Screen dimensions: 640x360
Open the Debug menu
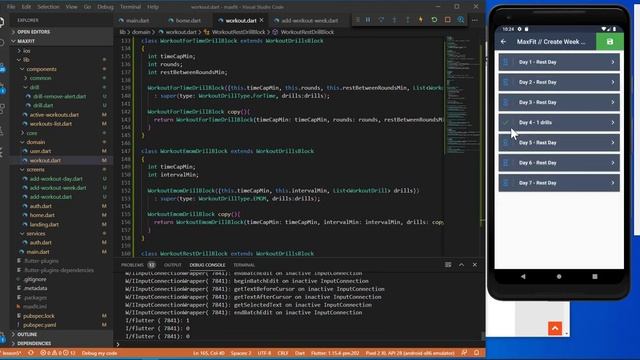[105, 7]
